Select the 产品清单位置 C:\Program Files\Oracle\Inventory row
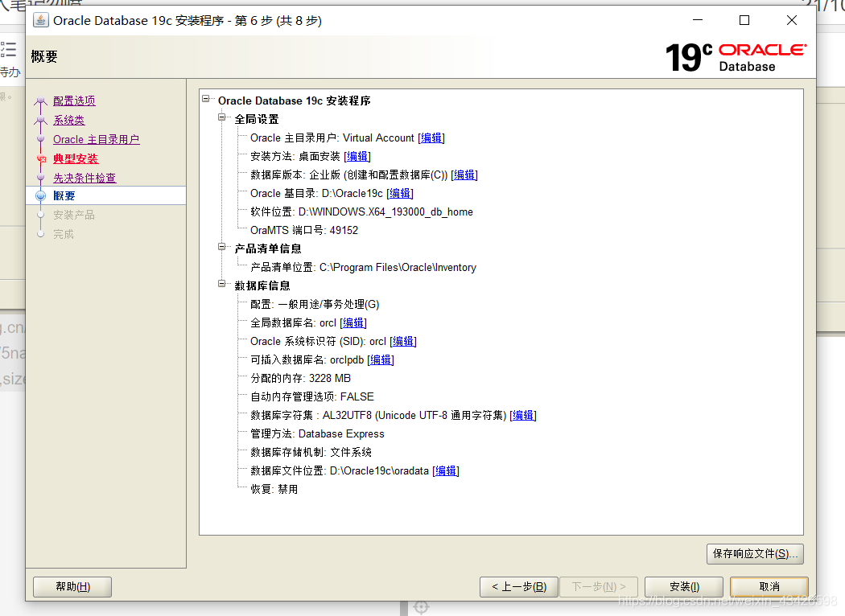The width and height of the screenshot is (845, 616). point(363,268)
